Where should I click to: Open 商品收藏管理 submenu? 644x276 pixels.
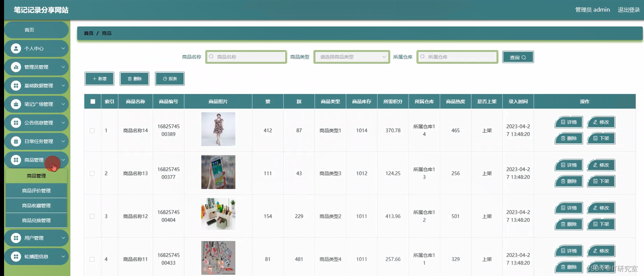coord(36,206)
